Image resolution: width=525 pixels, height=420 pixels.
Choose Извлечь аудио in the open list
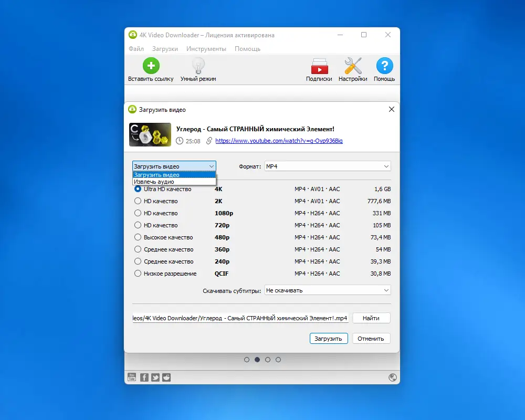[x=174, y=182]
